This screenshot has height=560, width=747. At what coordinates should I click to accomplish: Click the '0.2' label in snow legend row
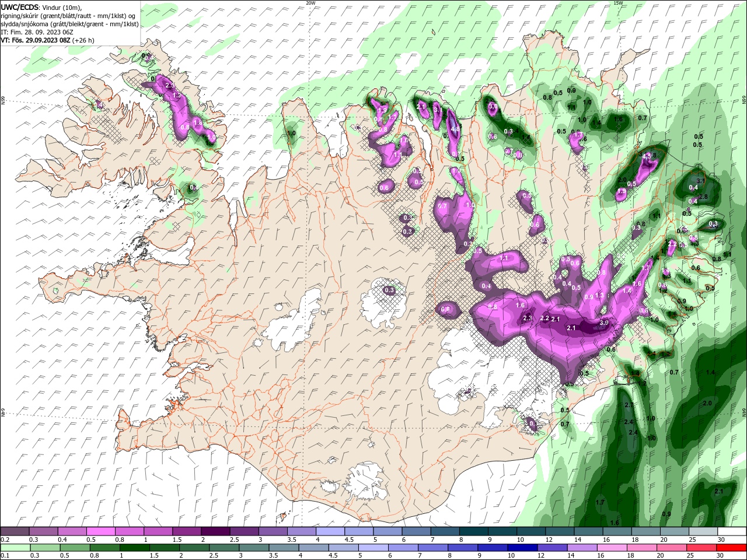(5, 540)
